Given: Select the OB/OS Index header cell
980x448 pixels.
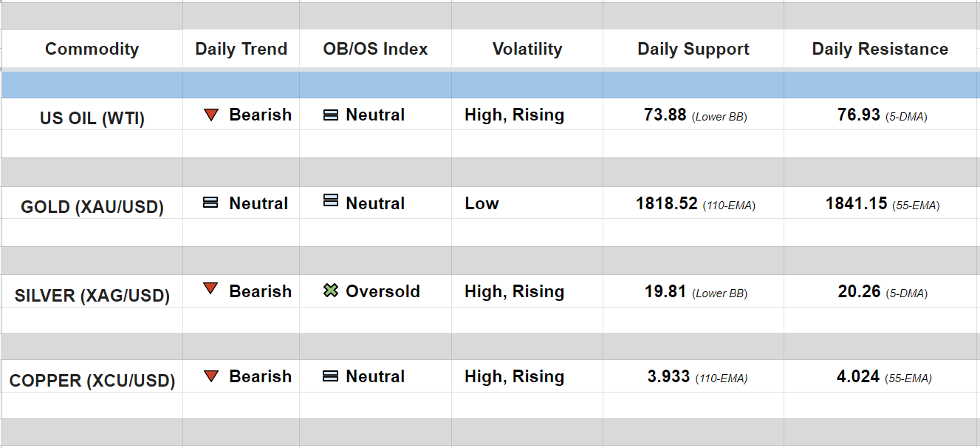Looking at the screenshot, I should click(x=375, y=50).
